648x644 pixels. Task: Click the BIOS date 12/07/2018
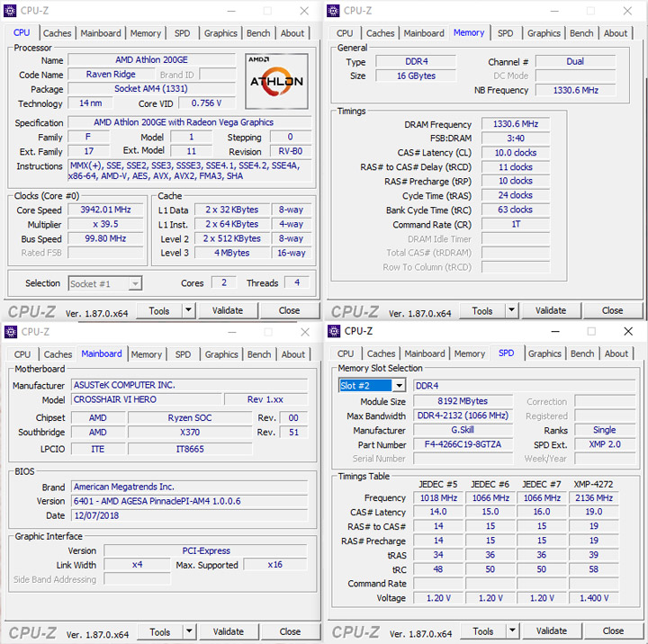[x=190, y=515]
